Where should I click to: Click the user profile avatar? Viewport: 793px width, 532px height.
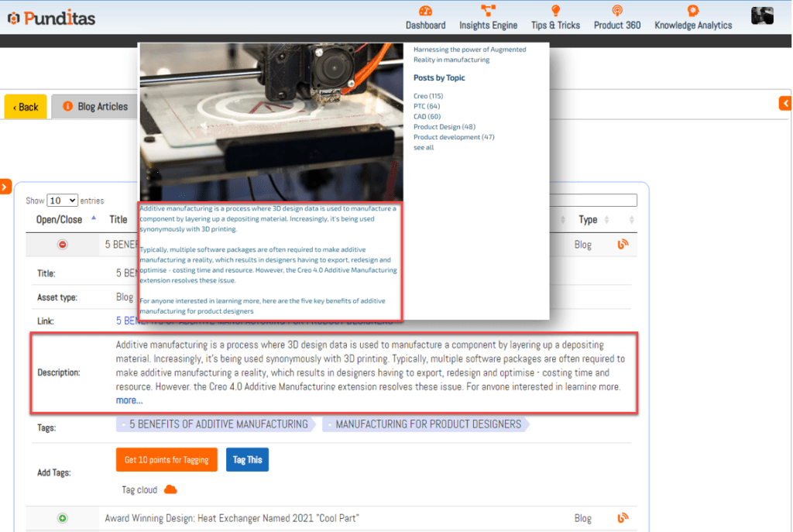click(762, 15)
